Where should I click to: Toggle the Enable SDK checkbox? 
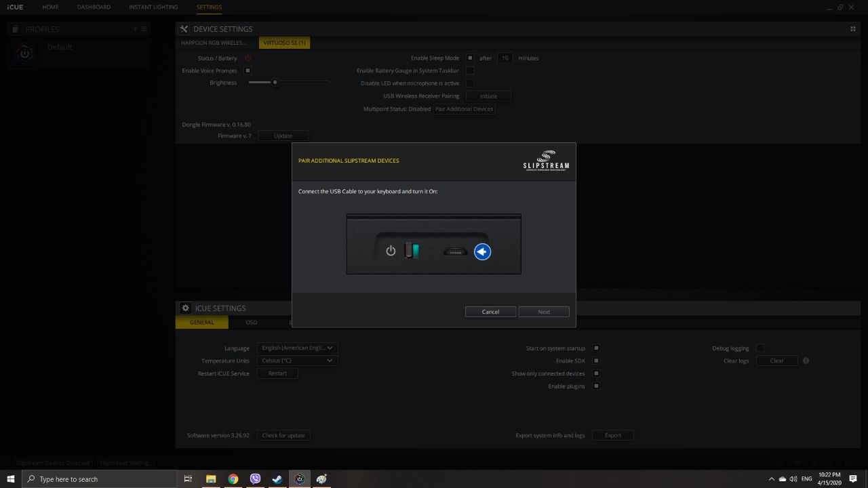point(596,361)
